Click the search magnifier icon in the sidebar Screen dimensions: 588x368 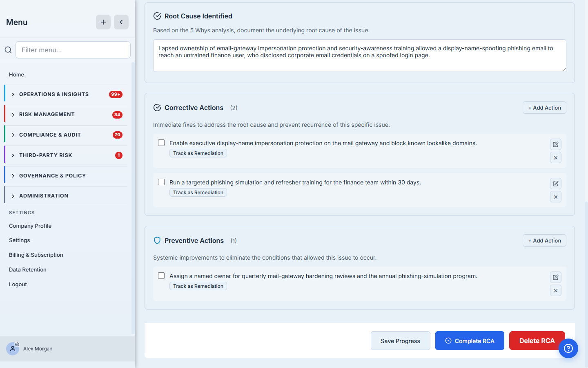coord(8,50)
